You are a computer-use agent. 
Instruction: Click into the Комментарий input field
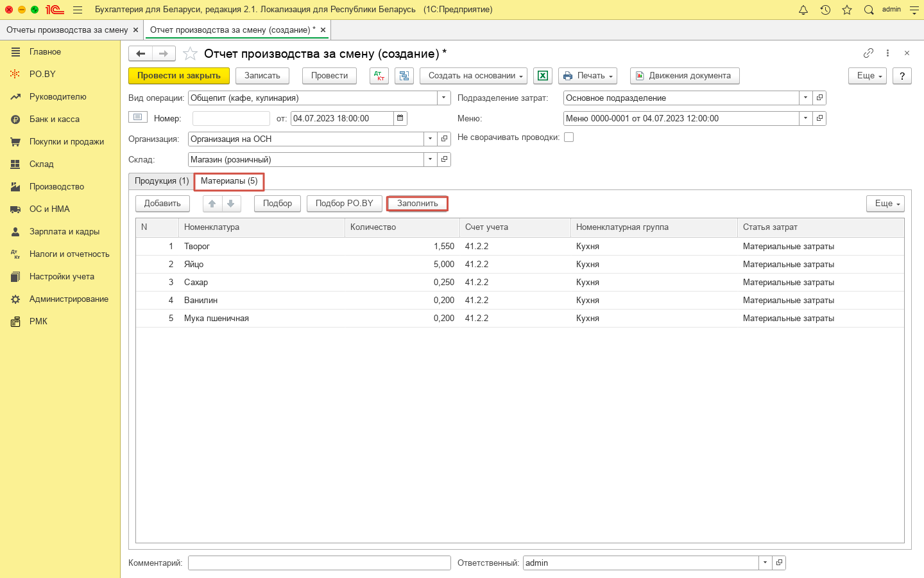point(319,563)
